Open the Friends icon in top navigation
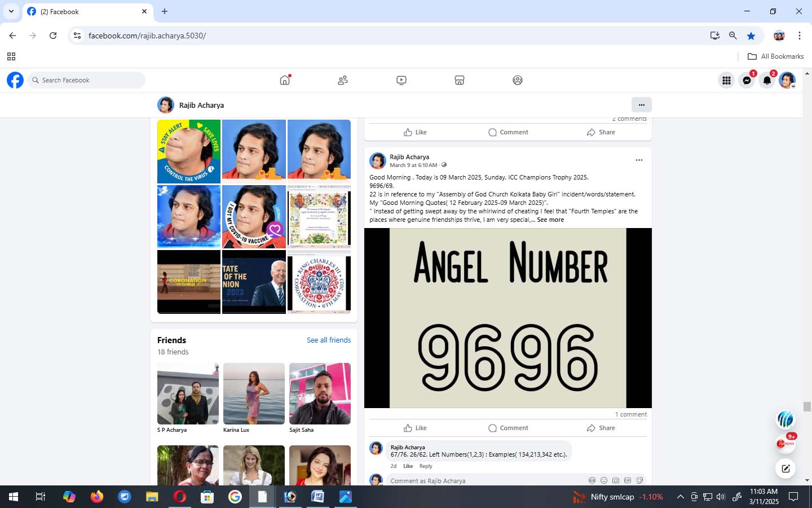The image size is (812, 508). click(343, 80)
